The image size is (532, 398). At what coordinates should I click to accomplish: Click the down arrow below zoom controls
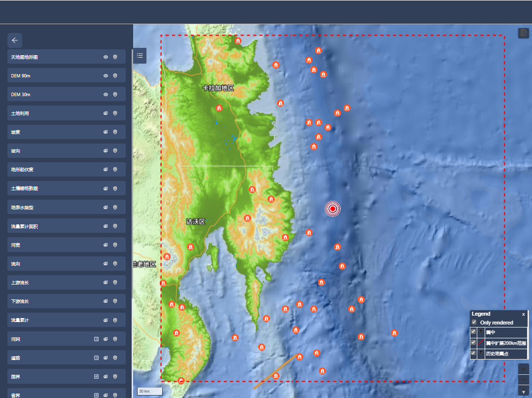click(x=524, y=392)
